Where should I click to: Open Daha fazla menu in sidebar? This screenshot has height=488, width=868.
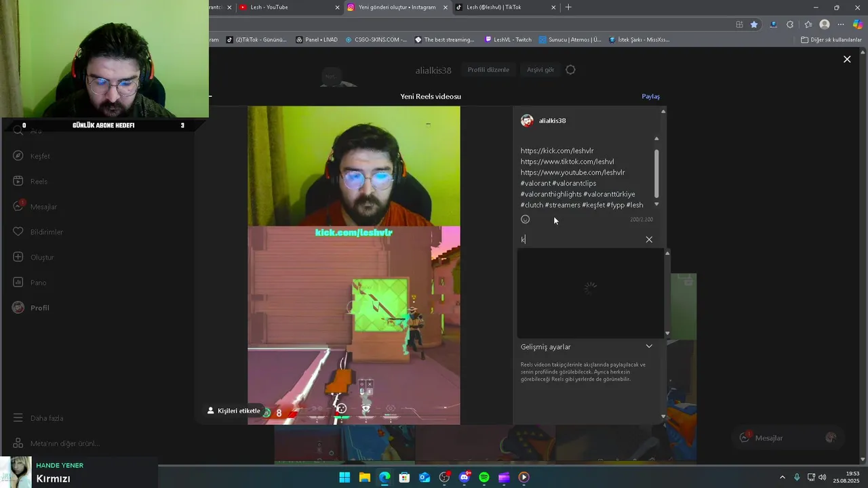[39, 418]
